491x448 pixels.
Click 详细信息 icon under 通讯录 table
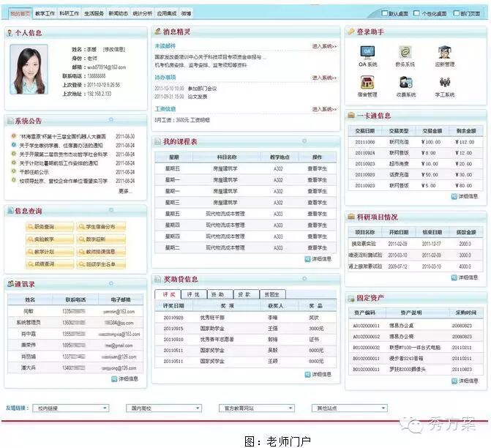click(x=114, y=379)
